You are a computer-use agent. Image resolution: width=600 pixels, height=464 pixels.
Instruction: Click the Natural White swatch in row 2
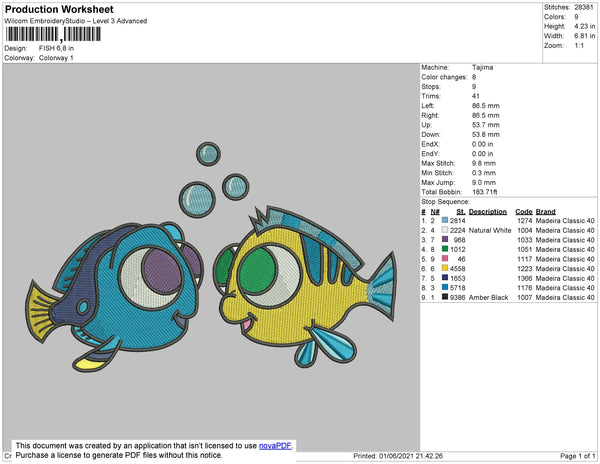(445, 230)
